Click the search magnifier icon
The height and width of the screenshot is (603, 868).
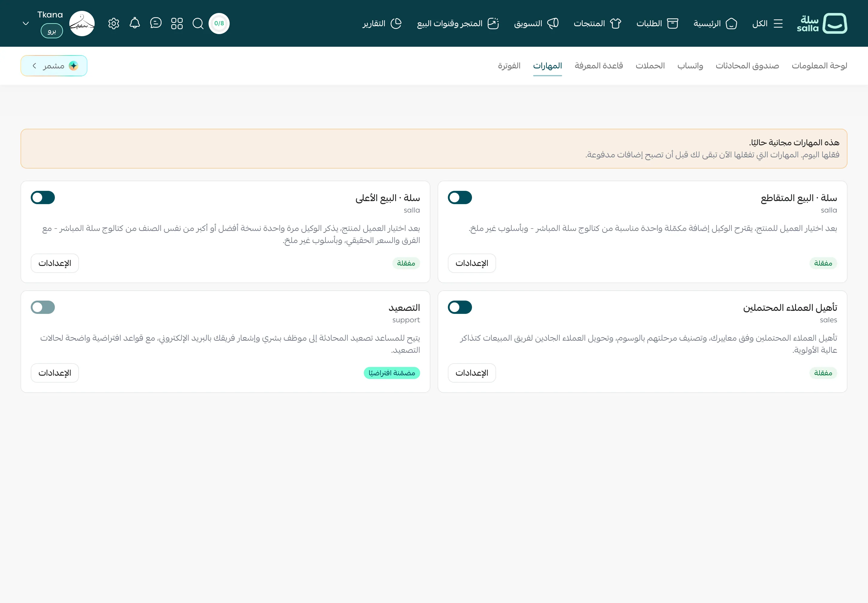[x=198, y=24]
